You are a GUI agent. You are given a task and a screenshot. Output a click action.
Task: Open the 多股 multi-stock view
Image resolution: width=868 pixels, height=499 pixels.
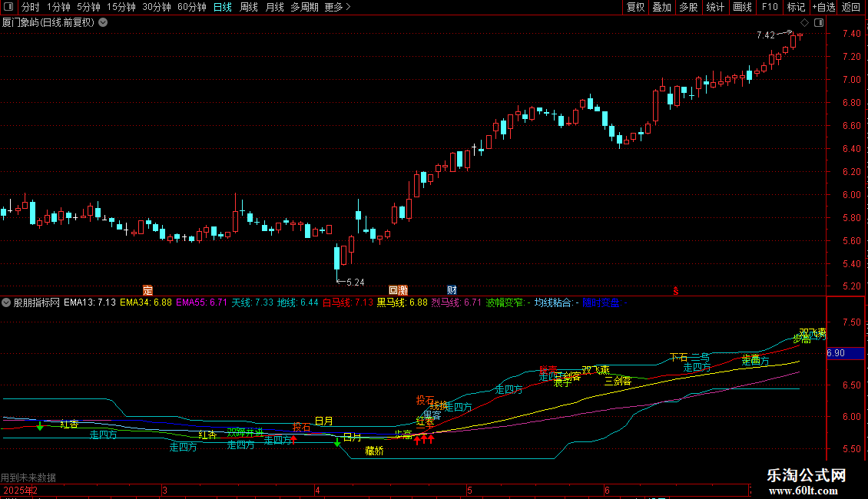click(x=688, y=7)
